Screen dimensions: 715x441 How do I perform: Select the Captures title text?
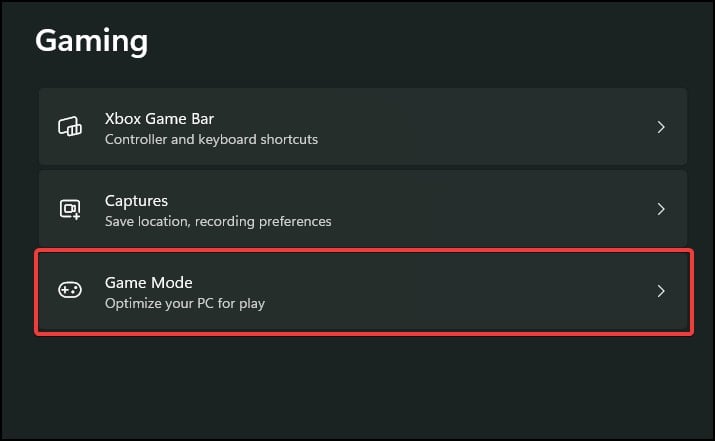[x=136, y=201]
